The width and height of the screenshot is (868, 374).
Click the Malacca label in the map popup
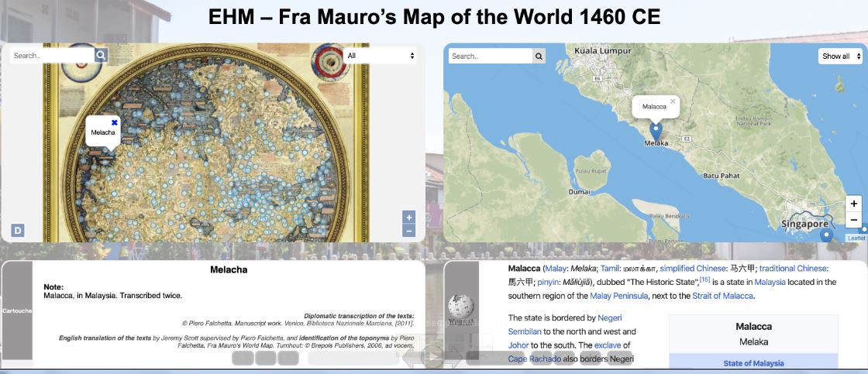click(654, 106)
